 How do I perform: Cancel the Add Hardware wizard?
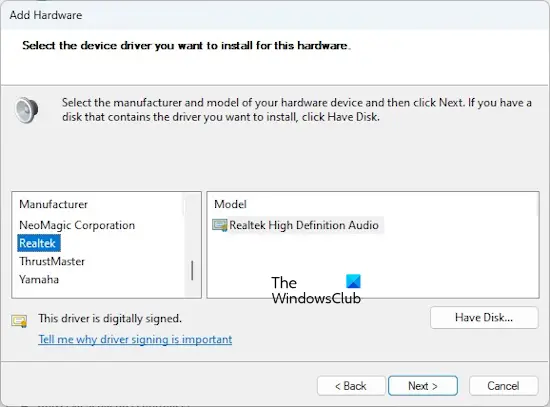[x=503, y=386]
